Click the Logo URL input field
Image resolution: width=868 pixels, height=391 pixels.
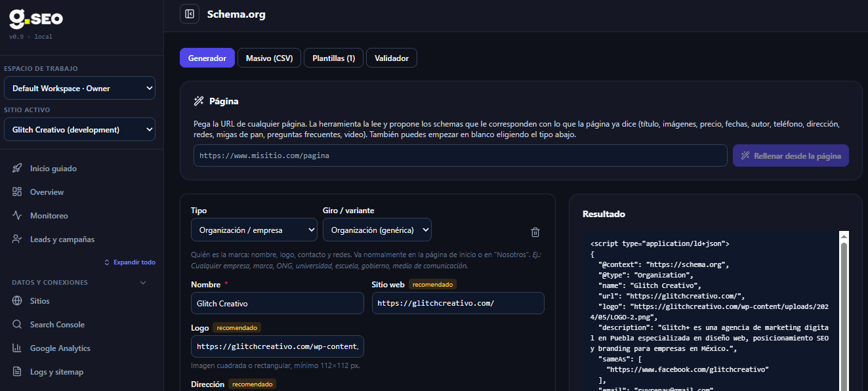(278, 346)
